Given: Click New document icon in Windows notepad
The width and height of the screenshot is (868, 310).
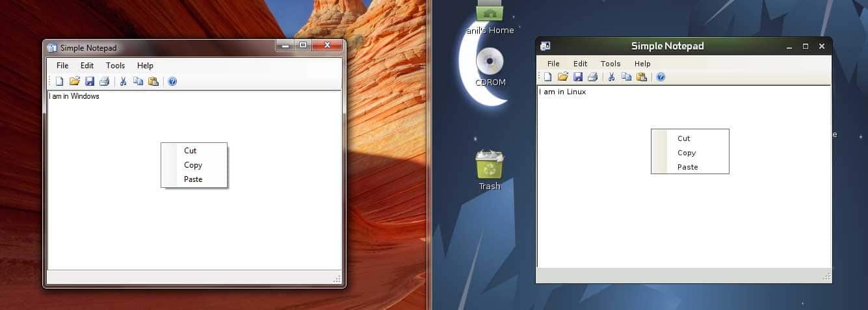Looking at the screenshot, I should click(x=59, y=81).
